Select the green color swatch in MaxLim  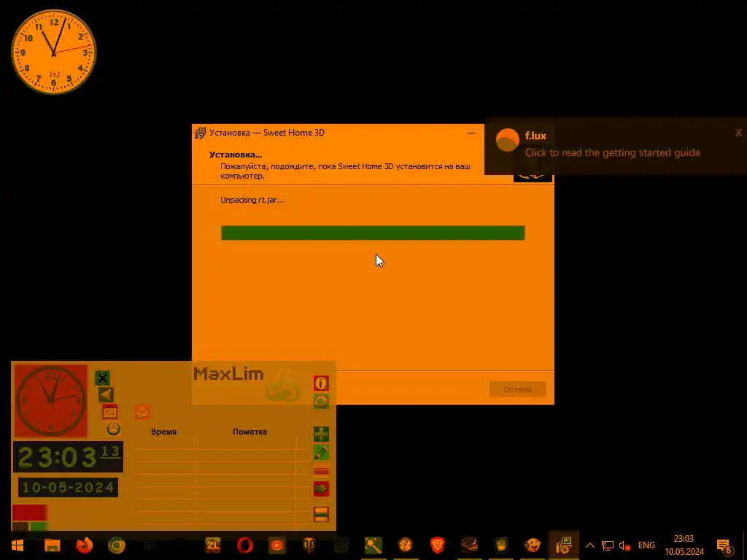(39, 526)
